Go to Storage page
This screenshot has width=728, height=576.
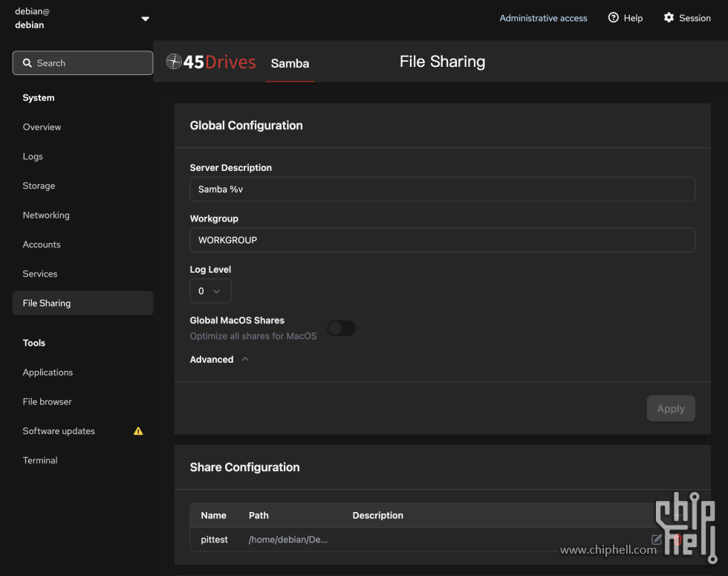(39, 186)
